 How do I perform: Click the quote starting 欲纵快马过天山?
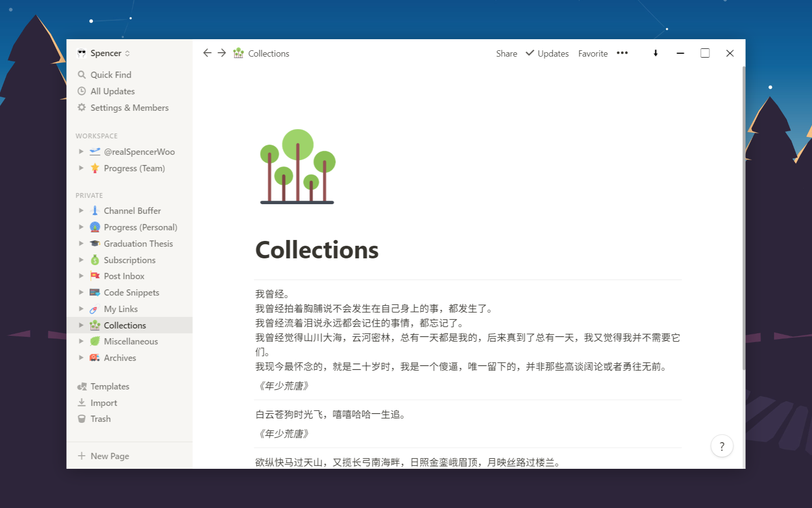coord(408,462)
